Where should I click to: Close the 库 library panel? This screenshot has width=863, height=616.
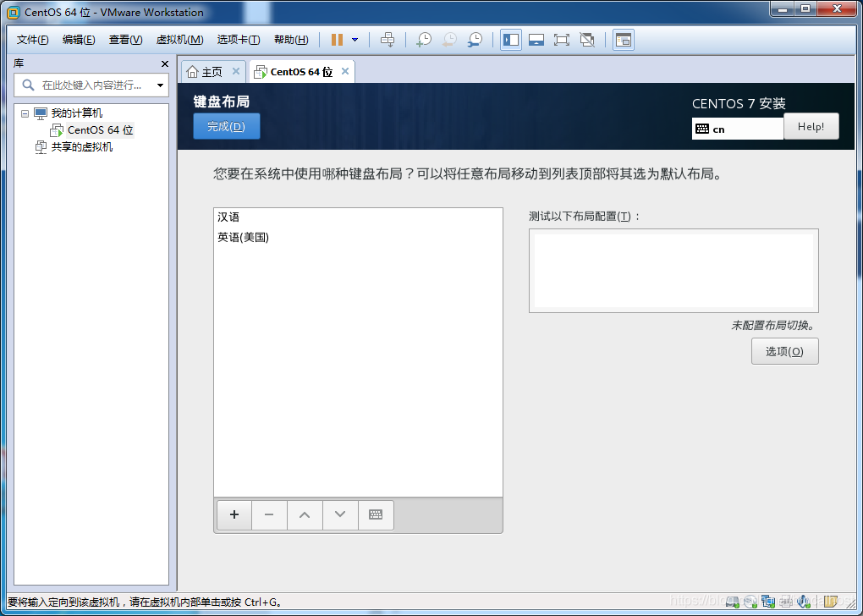coord(165,63)
